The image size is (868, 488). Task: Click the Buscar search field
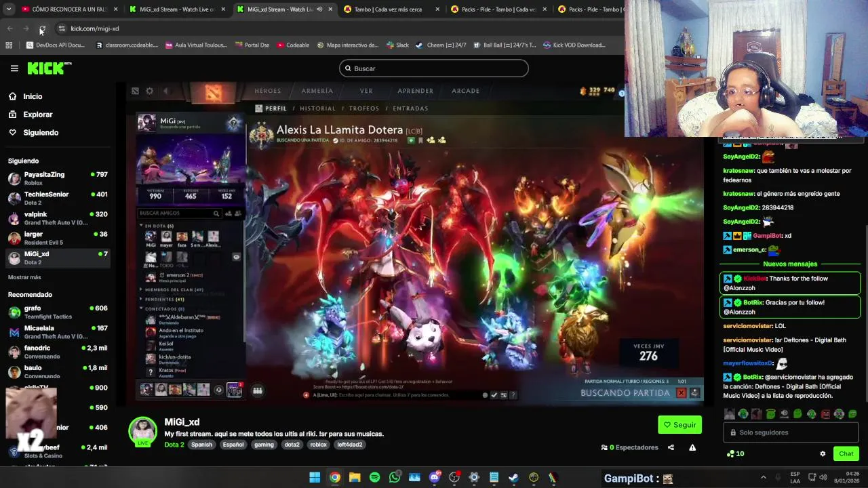(x=434, y=68)
